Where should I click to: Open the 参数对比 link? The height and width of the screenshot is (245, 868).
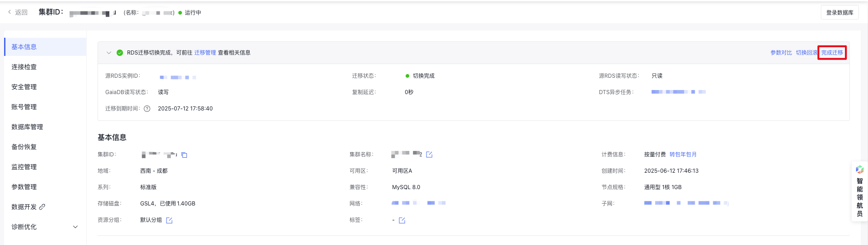[x=781, y=53]
